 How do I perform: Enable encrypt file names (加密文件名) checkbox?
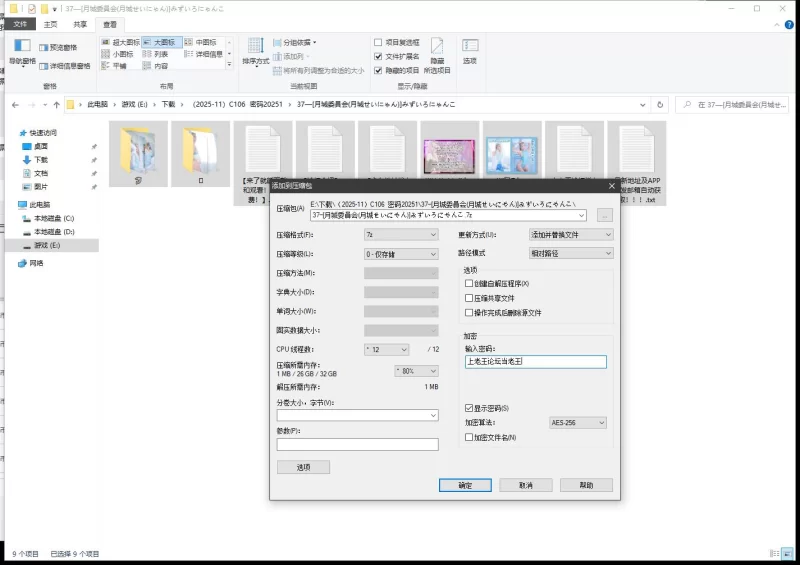coord(469,437)
